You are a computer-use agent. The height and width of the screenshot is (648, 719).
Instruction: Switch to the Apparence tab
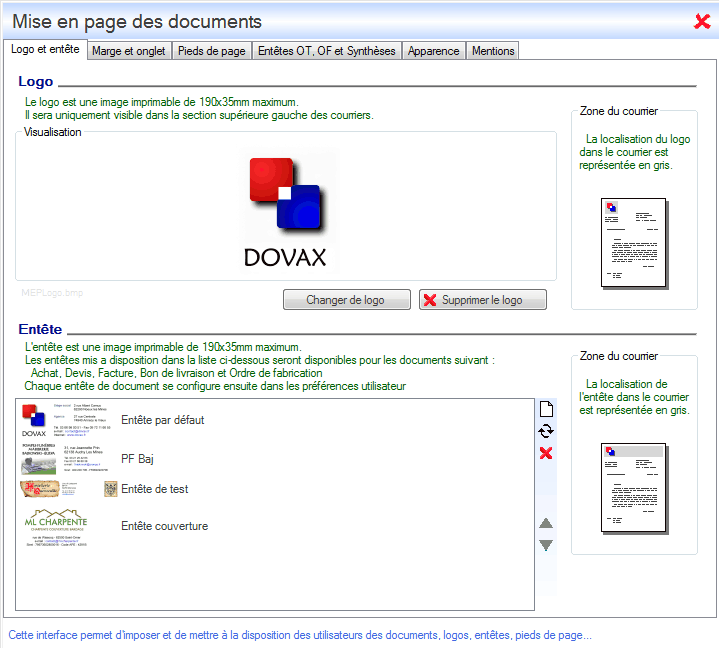(433, 51)
